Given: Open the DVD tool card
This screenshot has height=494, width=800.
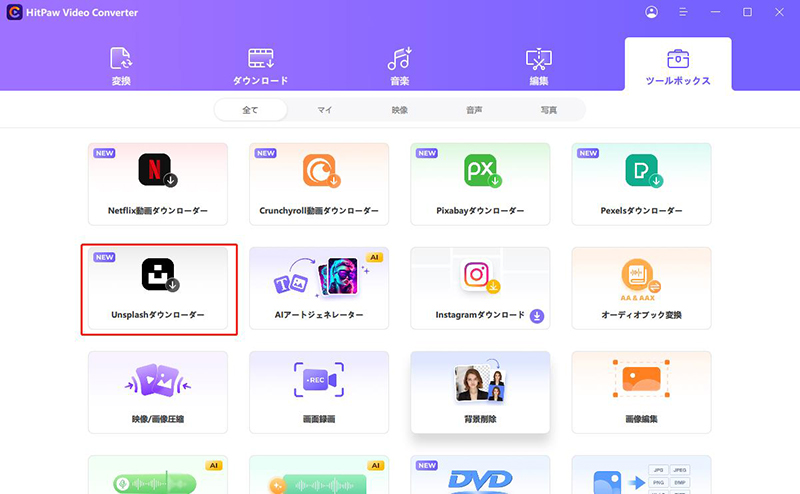Looking at the screenshot, I should (x=480, y=475).
